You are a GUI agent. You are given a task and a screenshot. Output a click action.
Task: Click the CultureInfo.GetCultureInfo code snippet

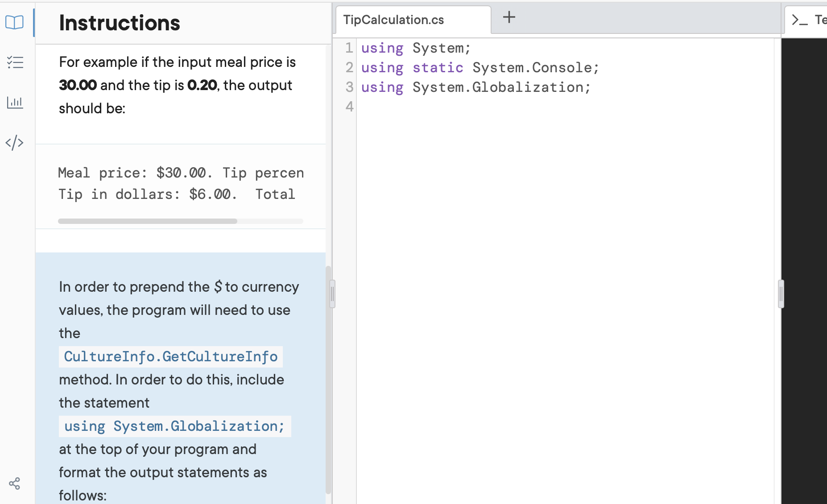point(170,356)
